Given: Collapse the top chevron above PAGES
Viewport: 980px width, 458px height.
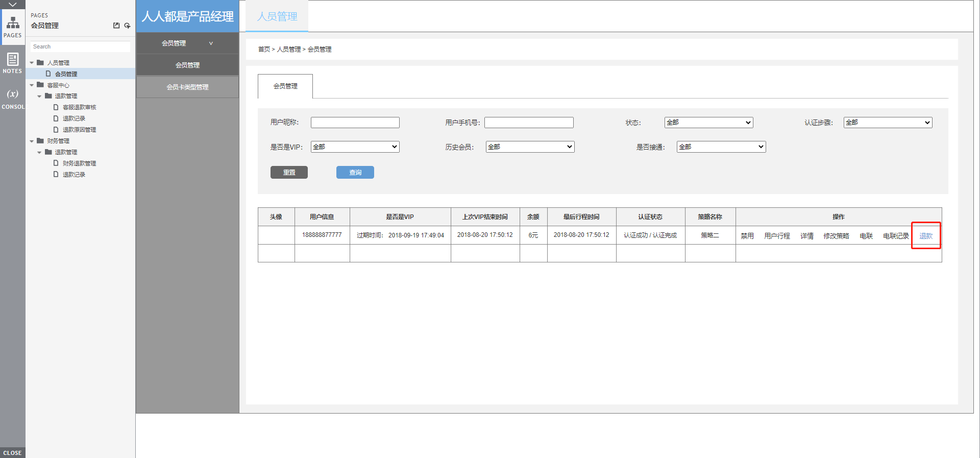Looking at the screenshot, I should (x=13, y=5).
